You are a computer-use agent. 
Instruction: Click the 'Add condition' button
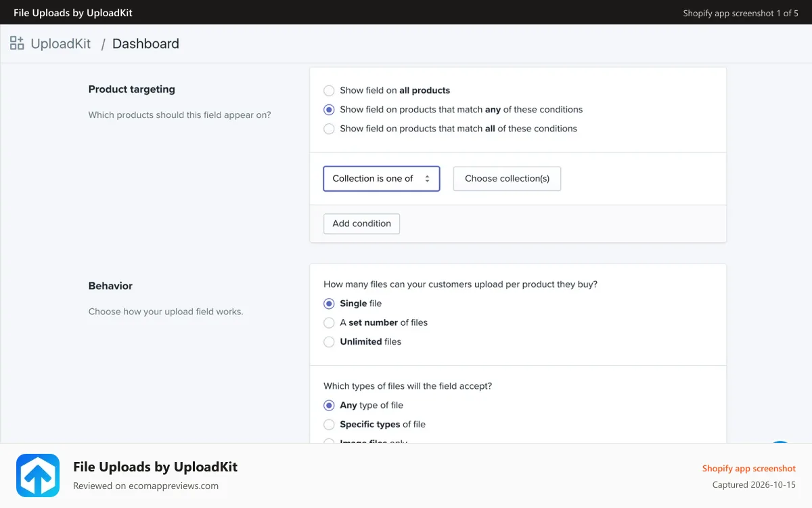pos(361,224)
